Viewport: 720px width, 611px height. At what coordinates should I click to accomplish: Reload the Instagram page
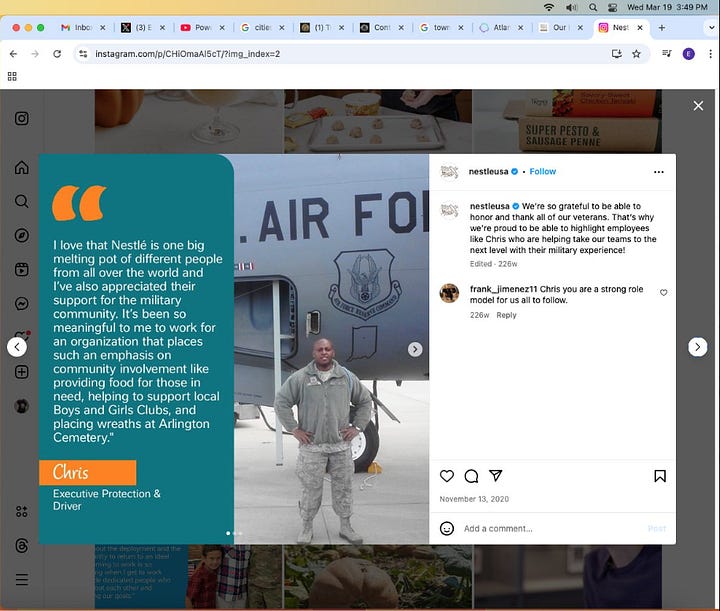[x=57, y=54]
